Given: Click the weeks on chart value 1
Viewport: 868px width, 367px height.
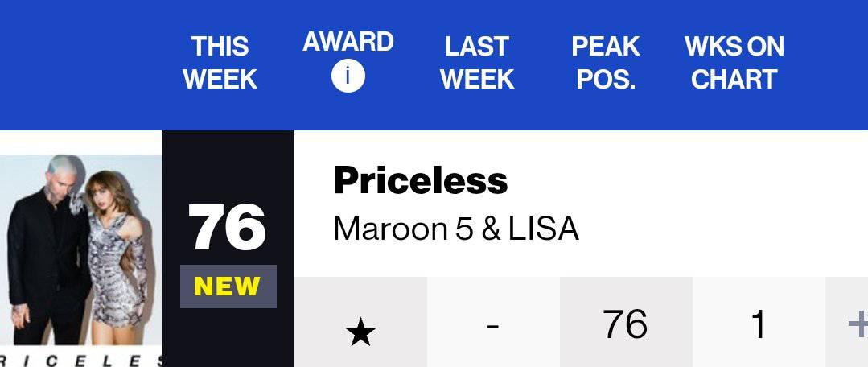Looking at the screenshot, I should click(x=759, y=322).
